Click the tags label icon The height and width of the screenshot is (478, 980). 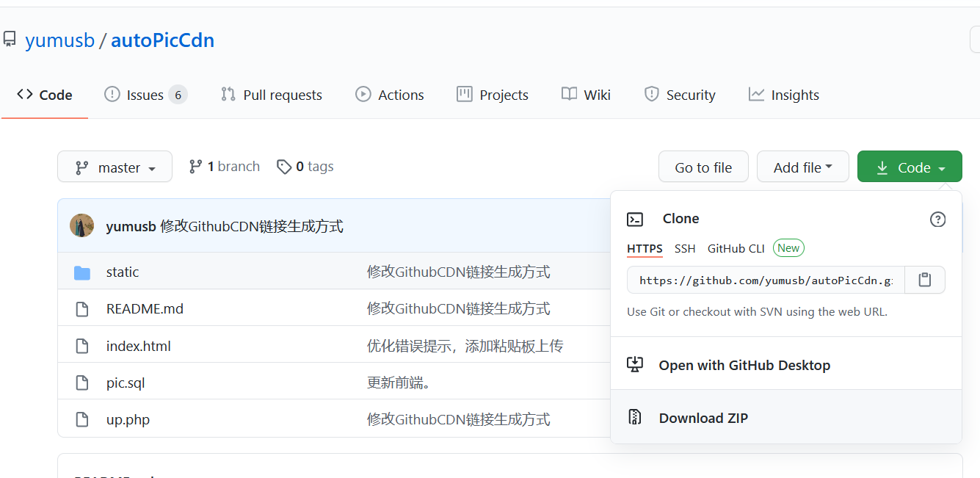tap(284, 167)
